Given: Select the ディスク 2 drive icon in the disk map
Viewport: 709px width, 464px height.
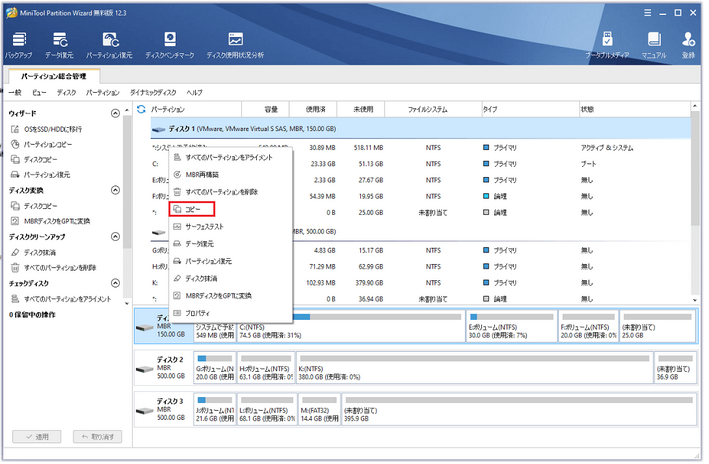Looking at the screenshot, I should click(146, 369).
